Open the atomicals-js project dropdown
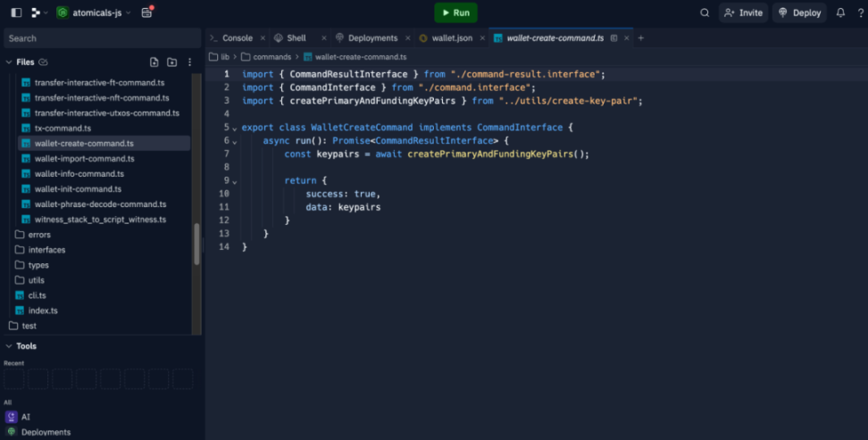The width and height of the screenshot is (868, 440). pos(94,12)
